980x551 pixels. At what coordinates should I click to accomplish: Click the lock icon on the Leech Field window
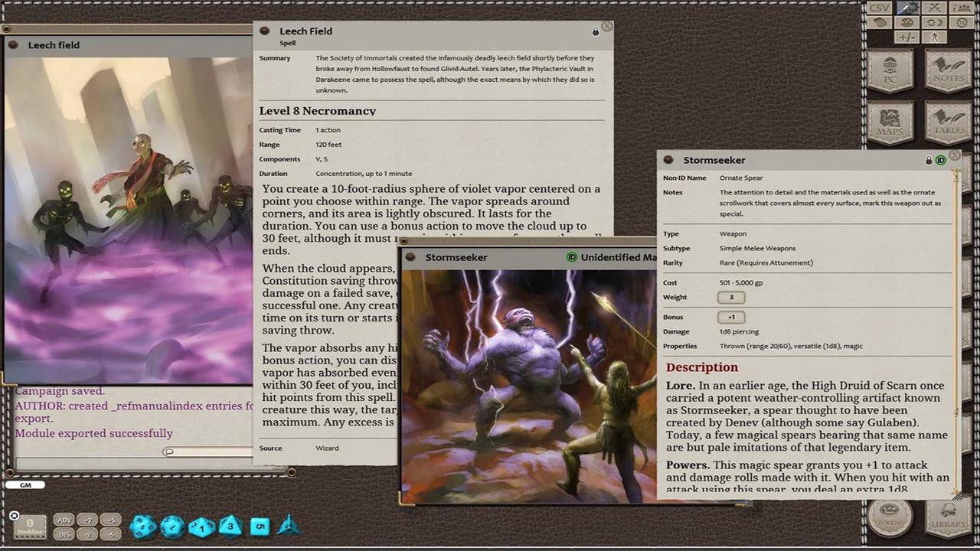pyautogui.click(x=596, y=31)
